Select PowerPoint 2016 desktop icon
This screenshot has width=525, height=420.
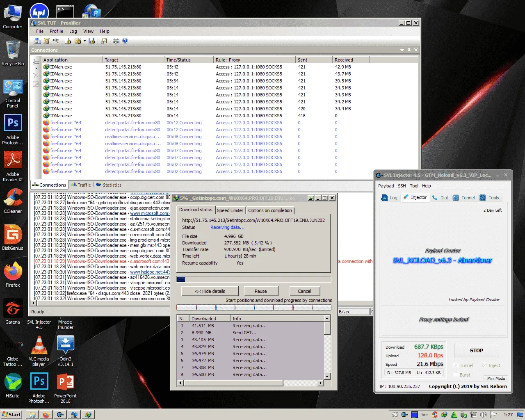[x=65, y=388]
